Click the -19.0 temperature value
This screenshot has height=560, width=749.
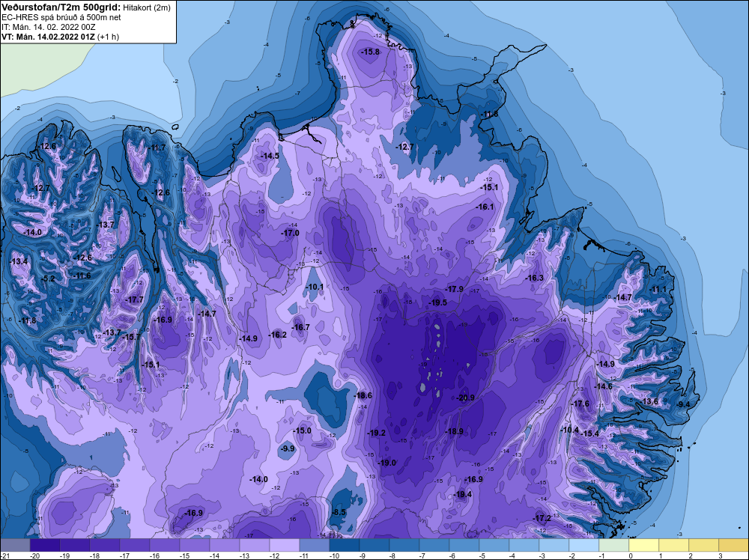click(x=387, y=463)
